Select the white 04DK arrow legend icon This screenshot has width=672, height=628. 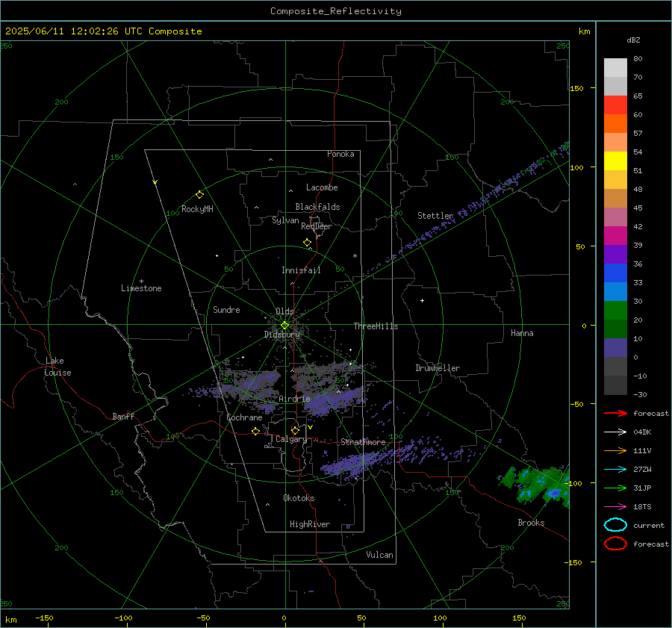tap(615, 432)
